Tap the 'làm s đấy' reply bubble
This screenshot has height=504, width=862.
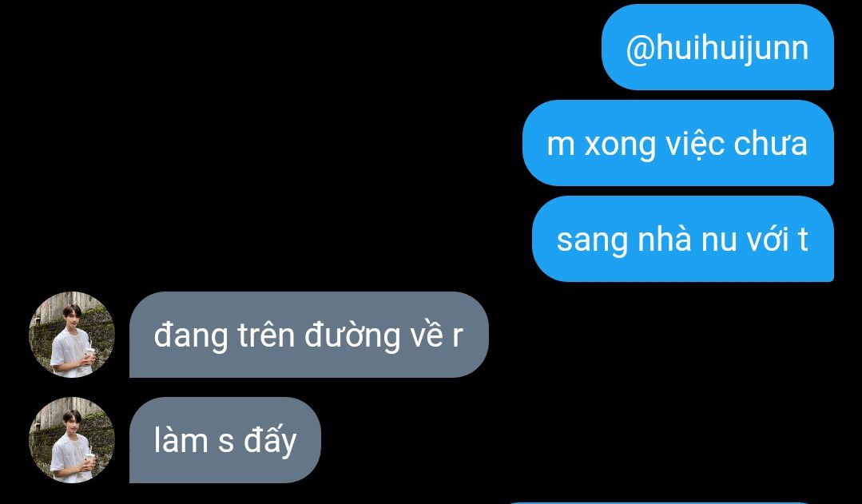coord(224,439)
